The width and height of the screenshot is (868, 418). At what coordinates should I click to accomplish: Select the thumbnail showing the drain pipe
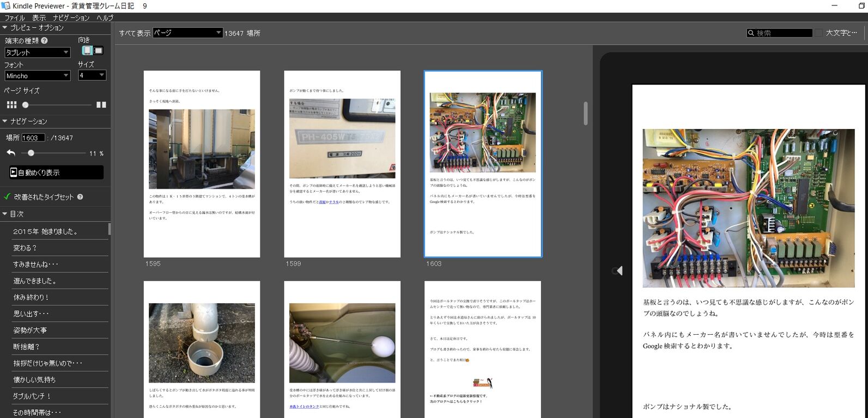202,349
